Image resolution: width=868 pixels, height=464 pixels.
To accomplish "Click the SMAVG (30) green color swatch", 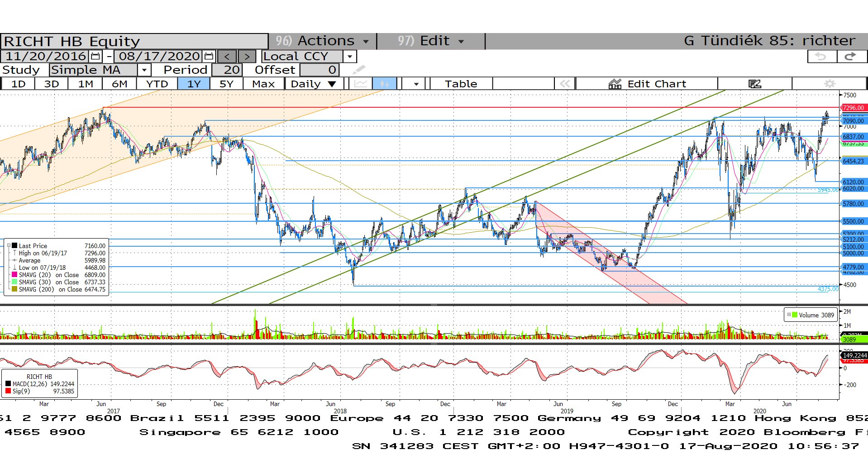I will click(x=14, y=282).
